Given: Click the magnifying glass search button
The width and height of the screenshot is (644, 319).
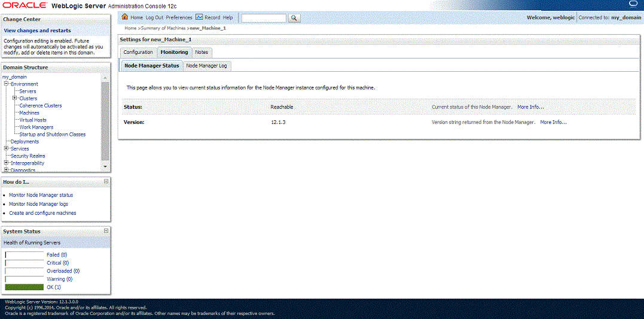Looking at the screenshot, I should coord(294,18).
